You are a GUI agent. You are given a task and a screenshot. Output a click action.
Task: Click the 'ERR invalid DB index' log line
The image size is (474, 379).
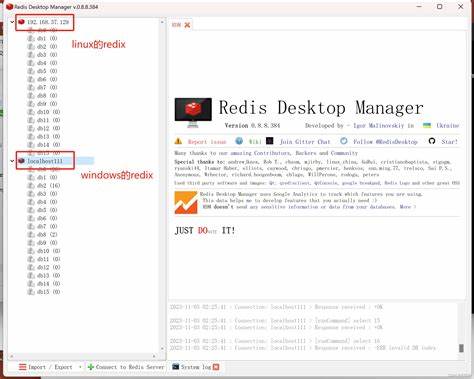(303, 348)
